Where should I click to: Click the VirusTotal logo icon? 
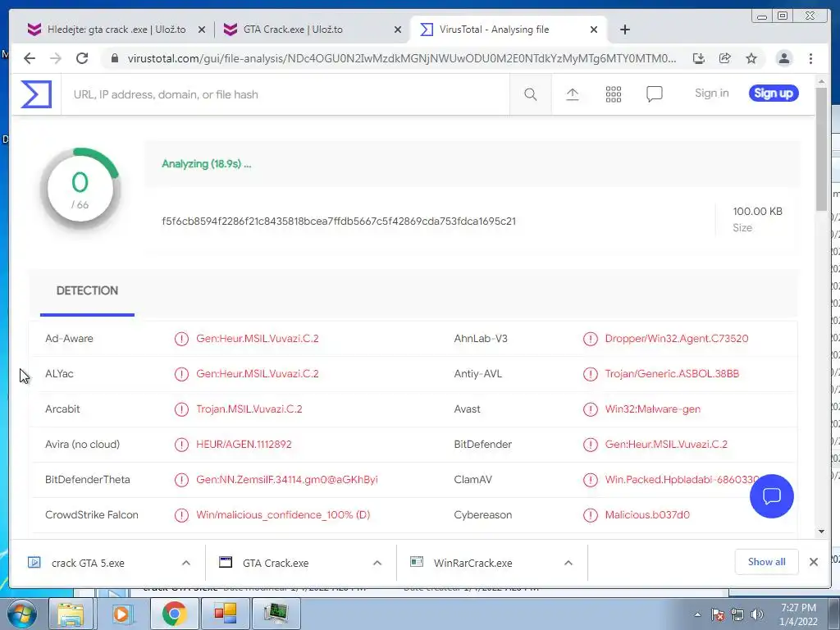[36, 94]
